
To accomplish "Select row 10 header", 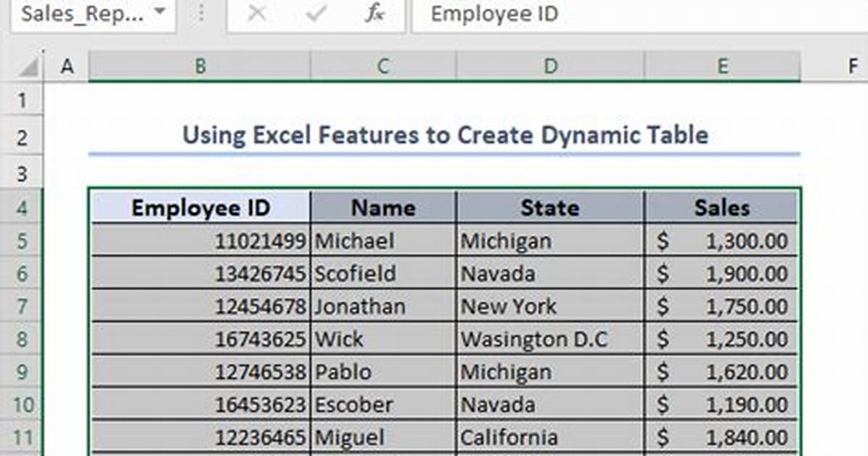I will click(22, 404).
